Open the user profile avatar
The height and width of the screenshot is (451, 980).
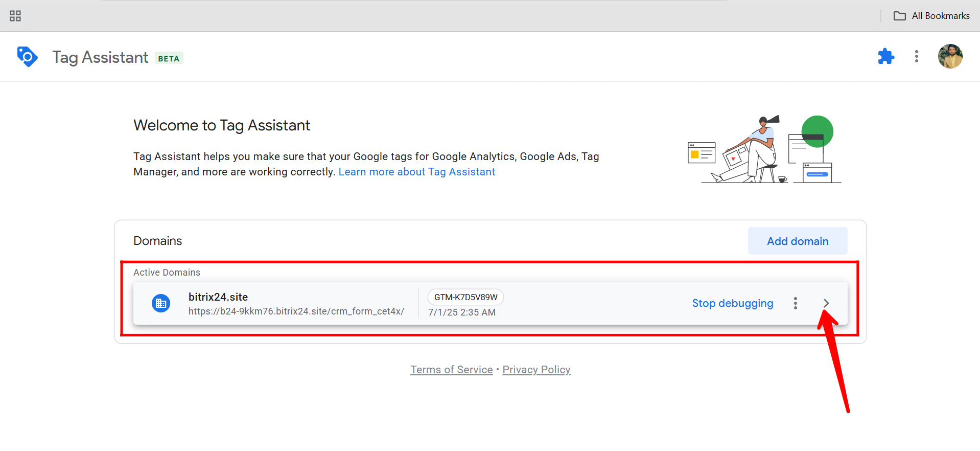950,56
